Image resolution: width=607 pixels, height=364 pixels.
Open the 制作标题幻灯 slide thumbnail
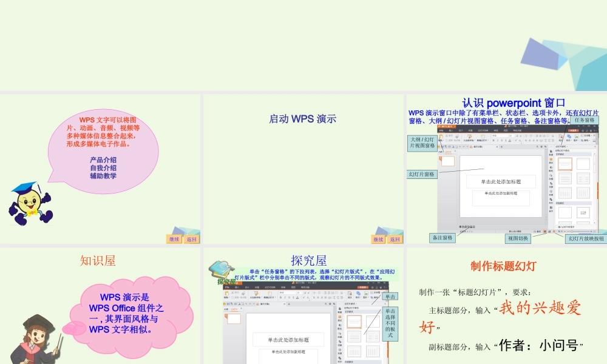(x=507, y=306)
